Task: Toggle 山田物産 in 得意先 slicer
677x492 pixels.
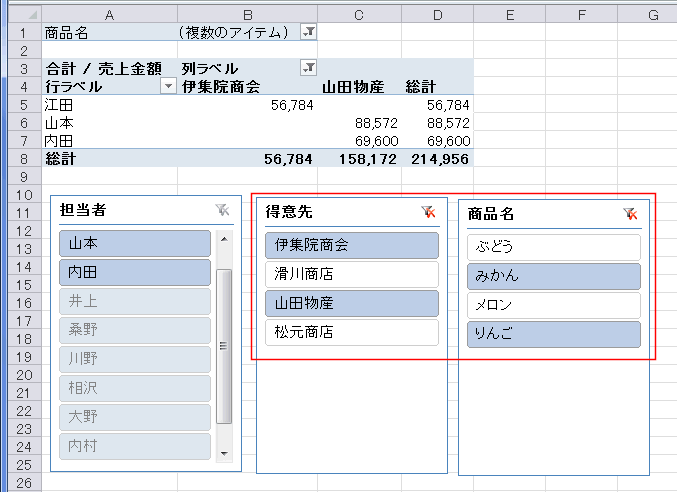Action: click(x=352, y=303)
